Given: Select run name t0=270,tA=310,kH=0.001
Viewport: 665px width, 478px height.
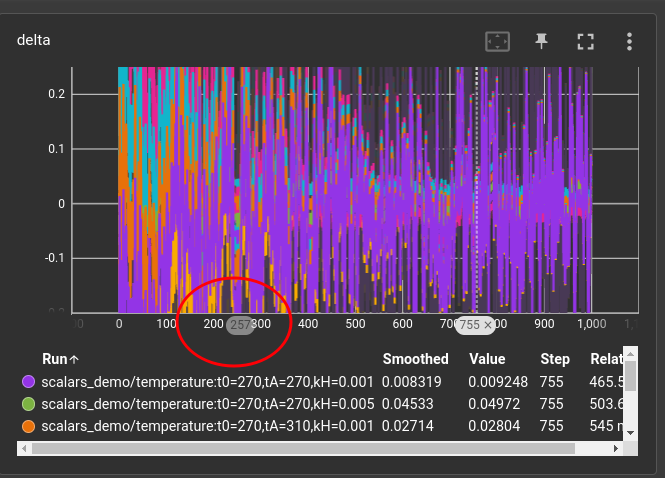Looking at the screenshot, I should pos(207,426).
